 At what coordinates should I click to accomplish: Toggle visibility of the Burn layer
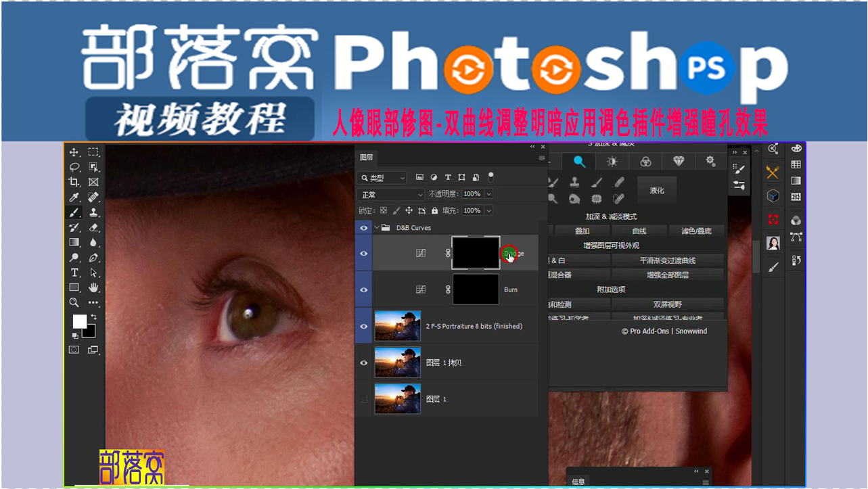pyautogui.click(x=363, y=289)
